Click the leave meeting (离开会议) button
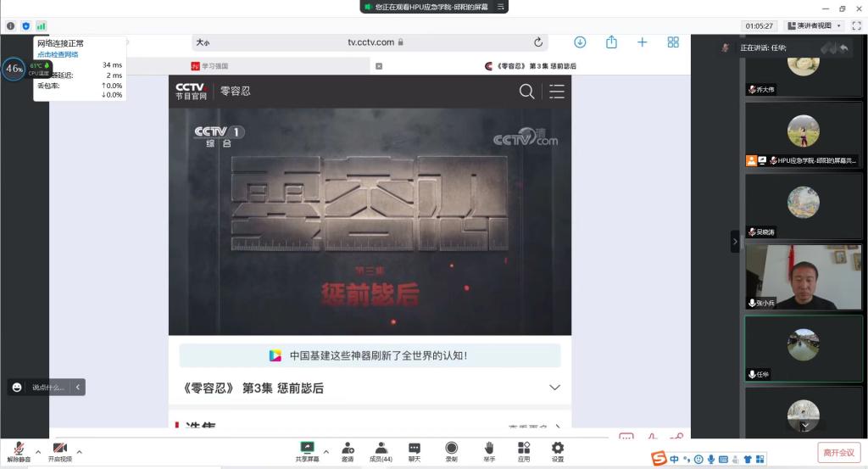This screenshot has height=469, width=868. 837,453
